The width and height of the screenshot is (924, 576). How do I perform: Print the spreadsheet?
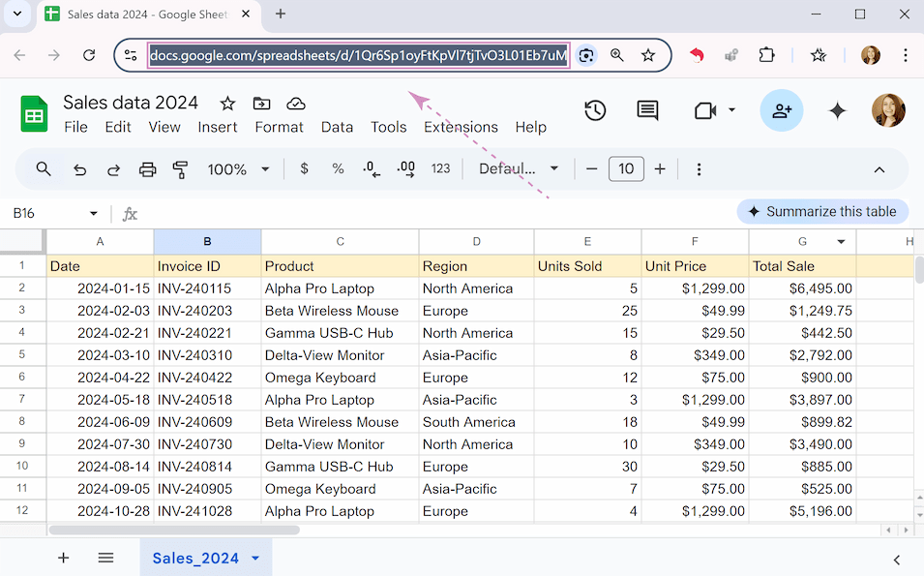tap(147, 169)
